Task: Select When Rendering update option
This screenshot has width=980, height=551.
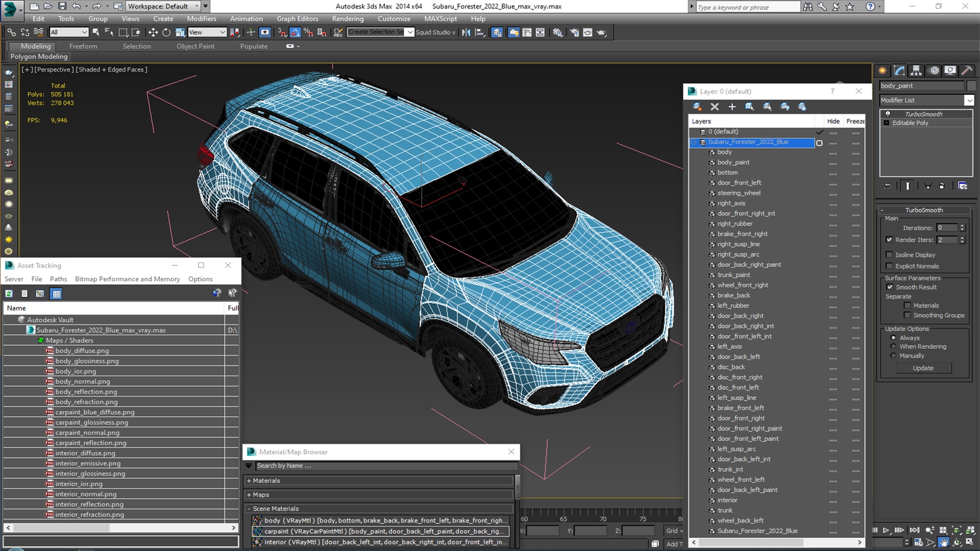Action: point(893,346)
